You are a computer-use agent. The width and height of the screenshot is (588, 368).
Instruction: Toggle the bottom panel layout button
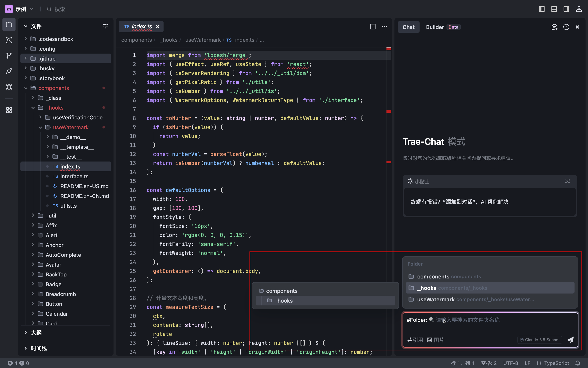(x=554, y=9)
